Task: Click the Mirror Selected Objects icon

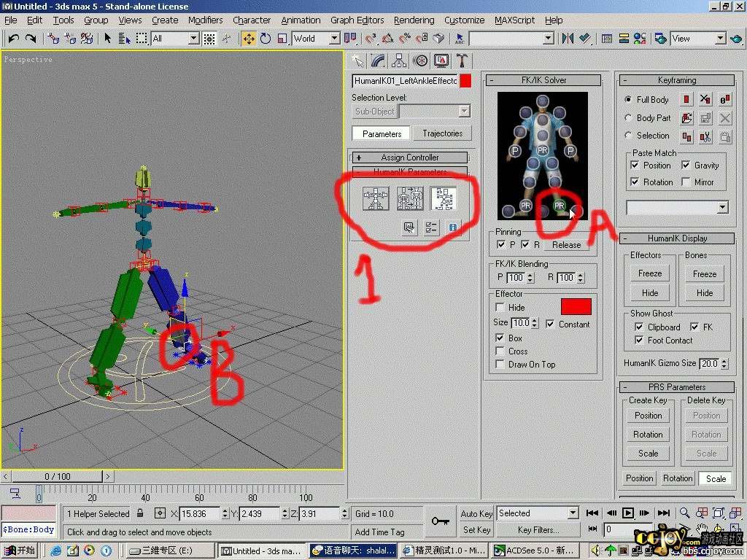Action: (x=568, y=38)
